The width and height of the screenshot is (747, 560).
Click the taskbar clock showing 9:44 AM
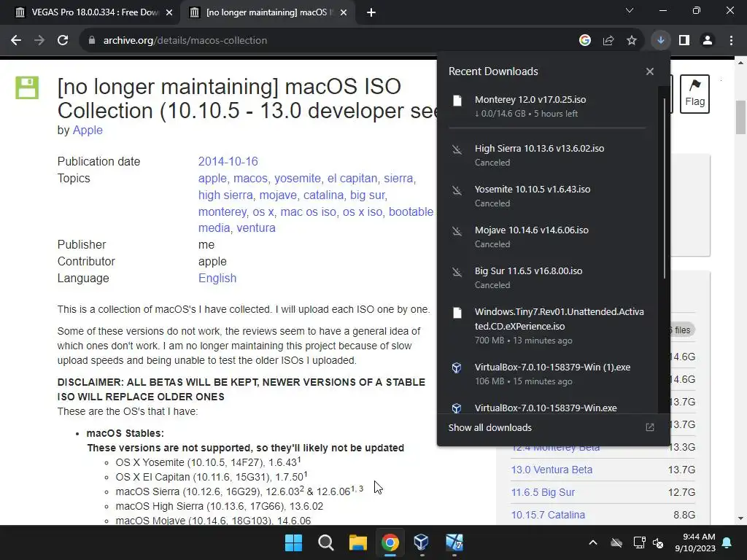[695, 542]
